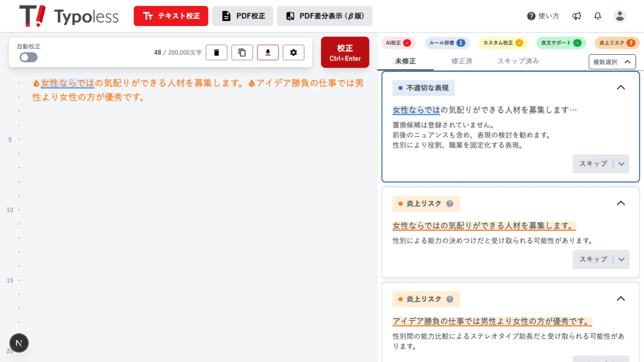Image resolution: width=644 pixels, height=362 pixels.
Task: Open the PDF校正 tab
Action: tap(243, 16)
